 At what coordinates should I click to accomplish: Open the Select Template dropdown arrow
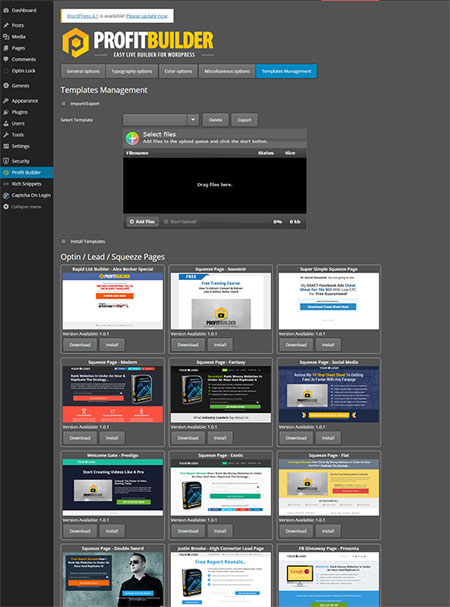coord(193,120)
